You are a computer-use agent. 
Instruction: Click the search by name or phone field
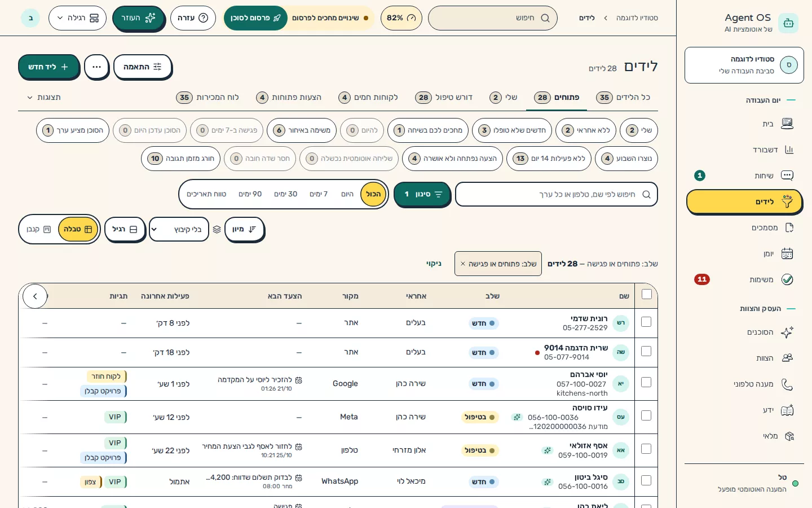point(556,194)
